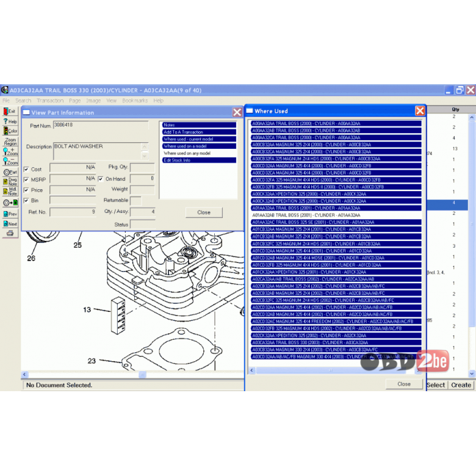This screenshot has width=476, height=476.
Task: Click the Description text field
Action: (98, 151)
